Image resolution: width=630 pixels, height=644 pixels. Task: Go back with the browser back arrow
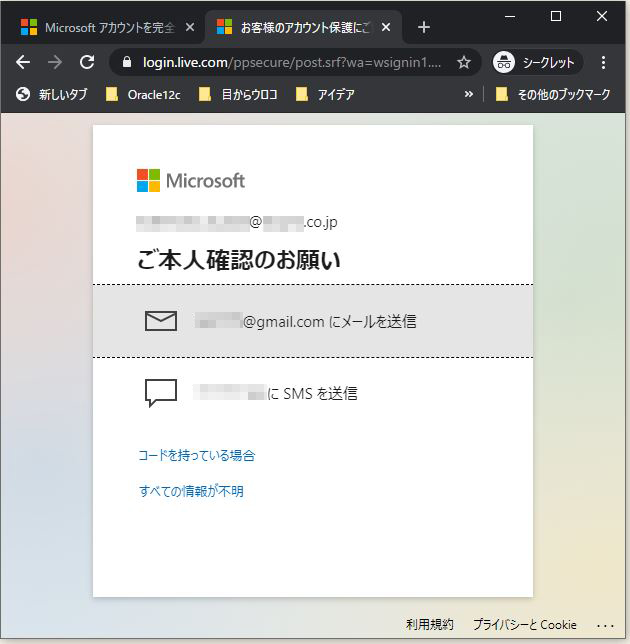tap(23, 62)
